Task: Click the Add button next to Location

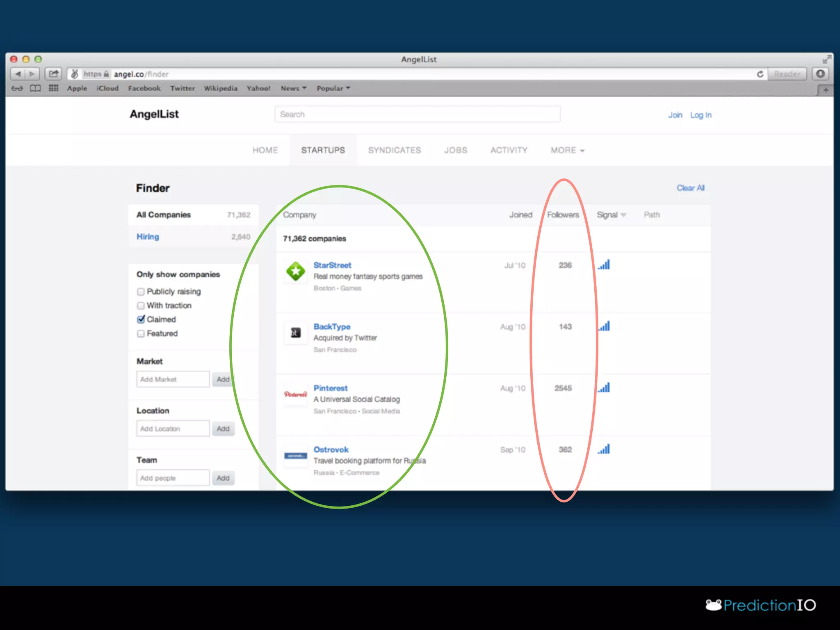Action: (223, 429)
